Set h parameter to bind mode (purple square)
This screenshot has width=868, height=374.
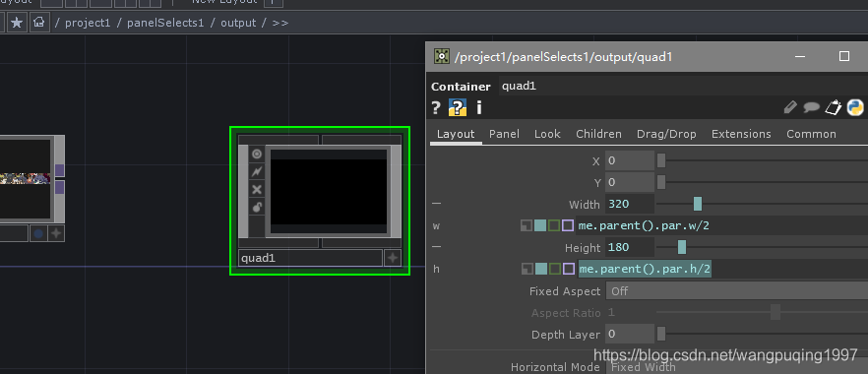pyautogui.click(x=568, y=270)
